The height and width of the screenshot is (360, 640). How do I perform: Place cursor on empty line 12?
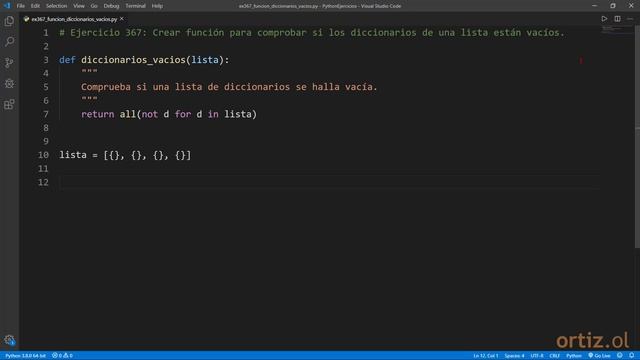[330, 182]
